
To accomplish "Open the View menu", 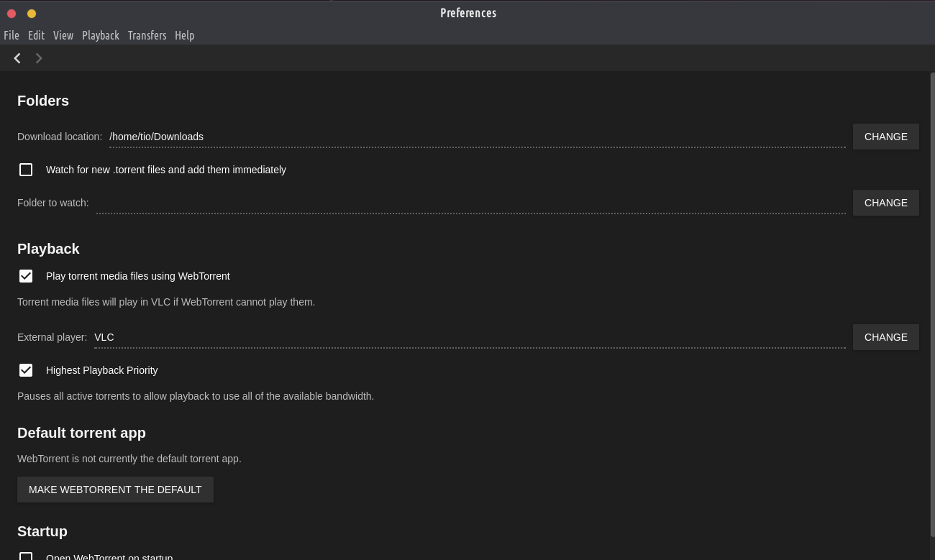I will 63,35.
